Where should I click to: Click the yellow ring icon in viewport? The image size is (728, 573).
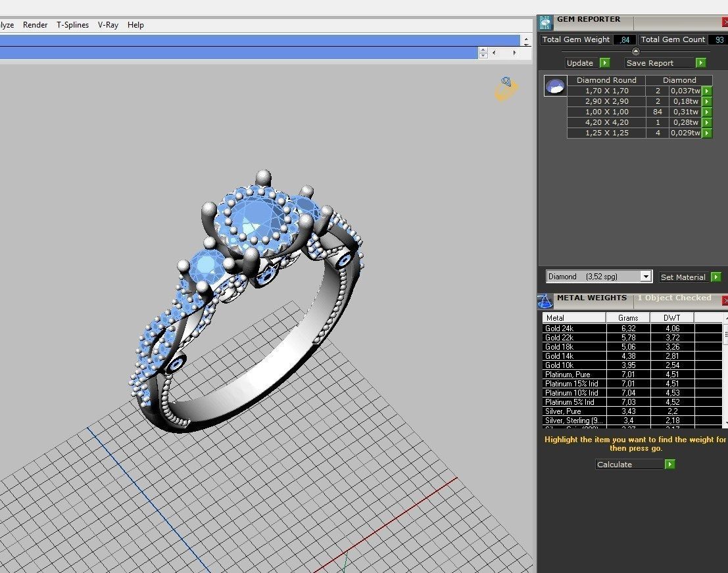coord(506,89)
